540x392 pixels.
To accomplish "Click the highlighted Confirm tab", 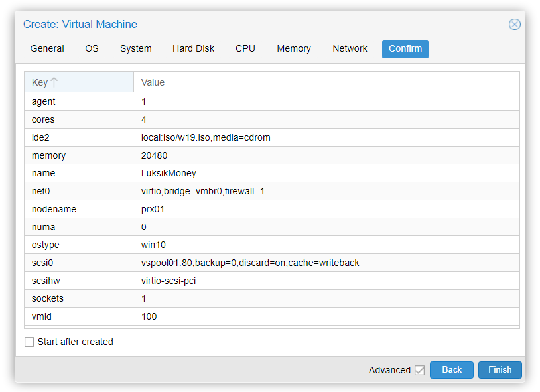I will (405, 49).
